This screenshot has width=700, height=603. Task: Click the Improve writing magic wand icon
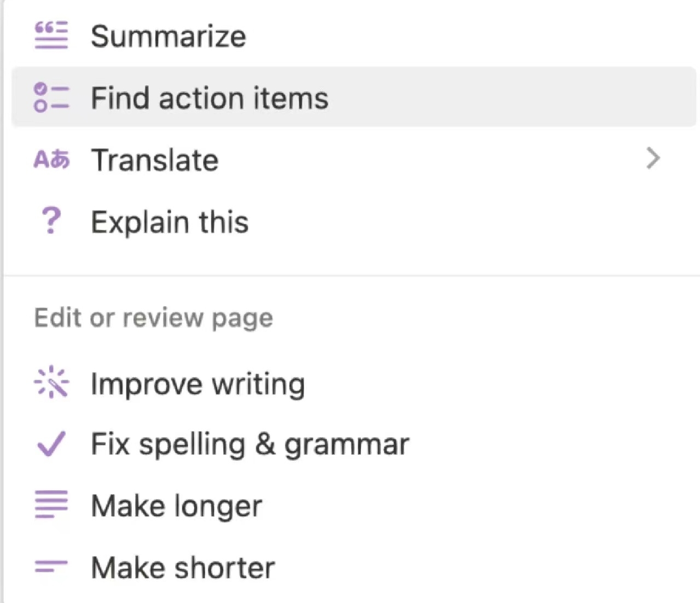point(51,382)
